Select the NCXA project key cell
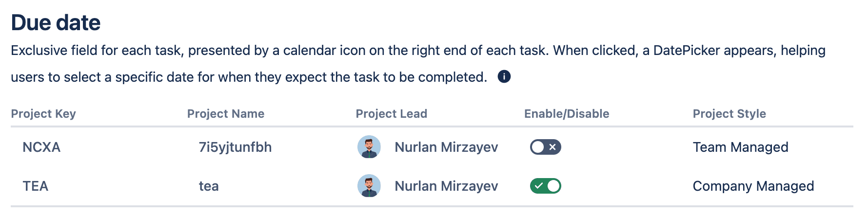Viewport: 868px width, 217px height. click(41, 147)
